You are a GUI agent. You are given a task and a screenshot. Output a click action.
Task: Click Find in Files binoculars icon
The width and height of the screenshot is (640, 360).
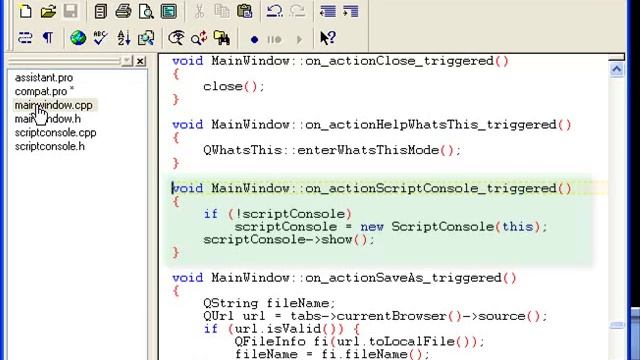tap(222, 38)
